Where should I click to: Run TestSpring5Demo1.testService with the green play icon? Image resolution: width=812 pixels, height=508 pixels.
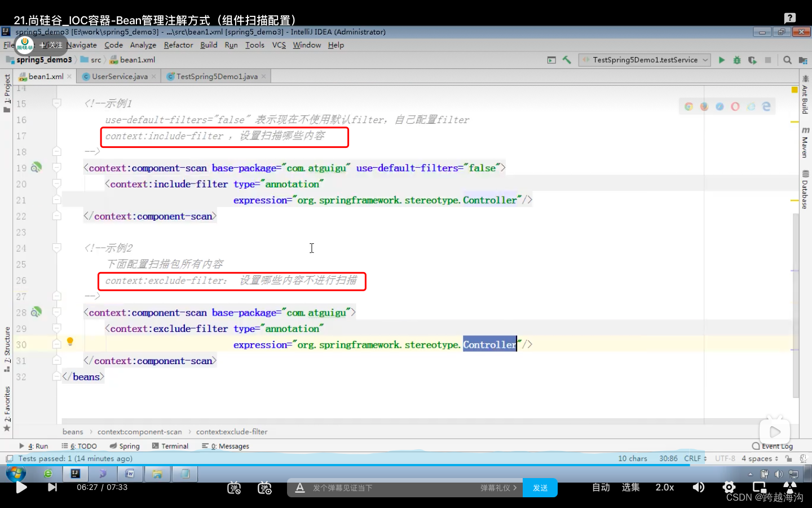point(721,60)
